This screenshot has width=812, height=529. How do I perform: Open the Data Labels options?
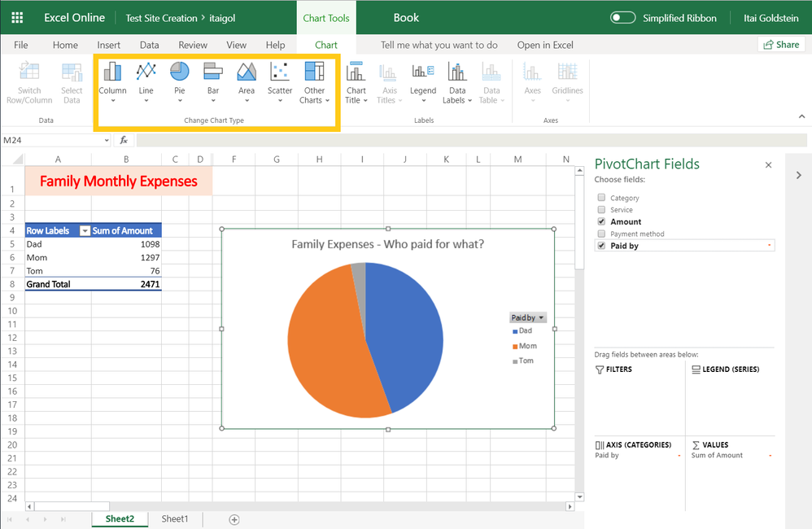[457, 83]
